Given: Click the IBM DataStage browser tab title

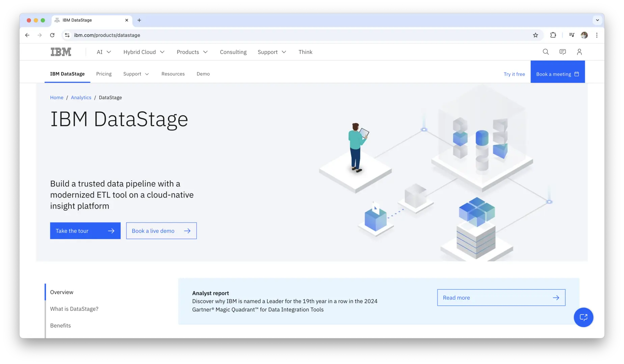Looking at the screenshot, I should click(x=77, y=20).
